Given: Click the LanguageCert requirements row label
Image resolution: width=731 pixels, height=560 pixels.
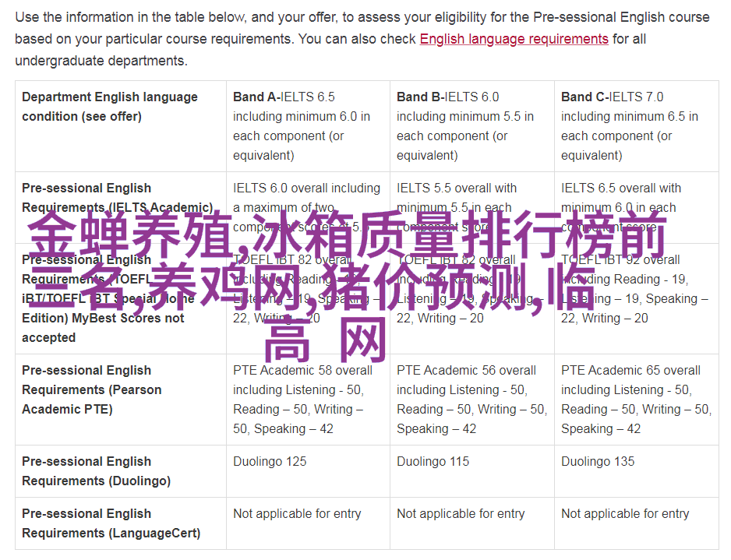Looking at the screenshot, I should (x=111, y=523).
